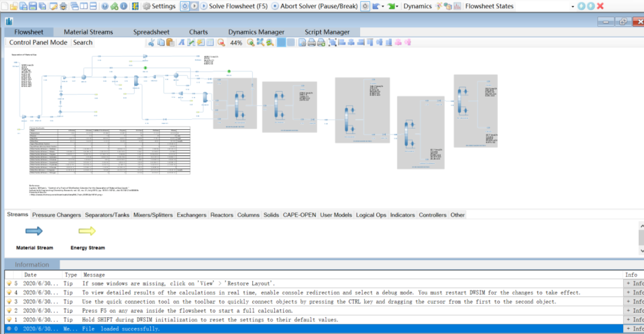Image resolution: width=644 pixels, height=334 pixels.
Task: Open the Columns palette tab
Action: [248, 215]
